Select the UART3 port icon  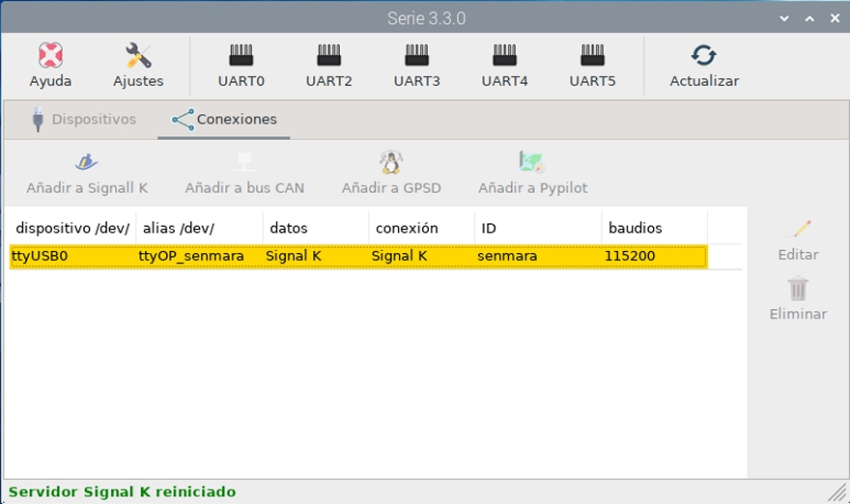click(x=416, y=54)
